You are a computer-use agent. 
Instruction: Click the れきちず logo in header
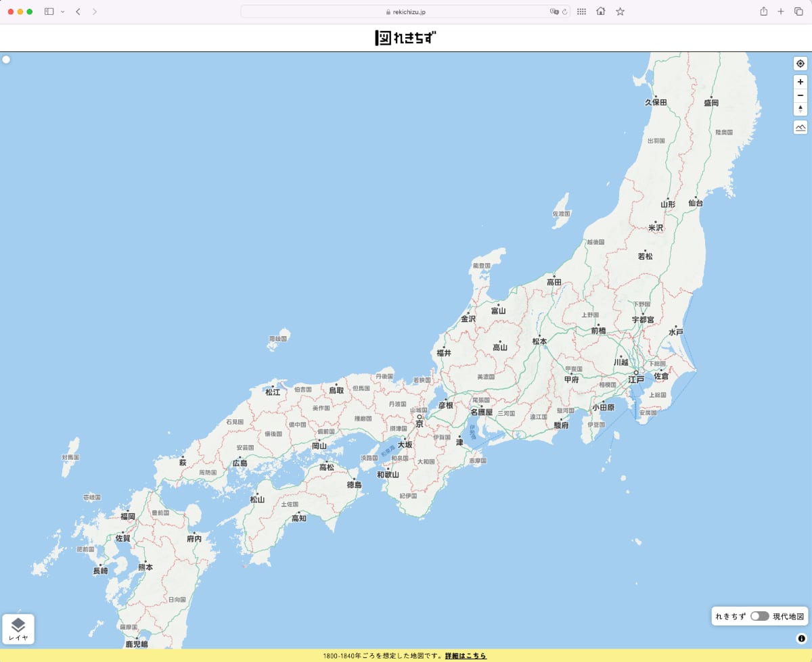(x=406, y=38)
